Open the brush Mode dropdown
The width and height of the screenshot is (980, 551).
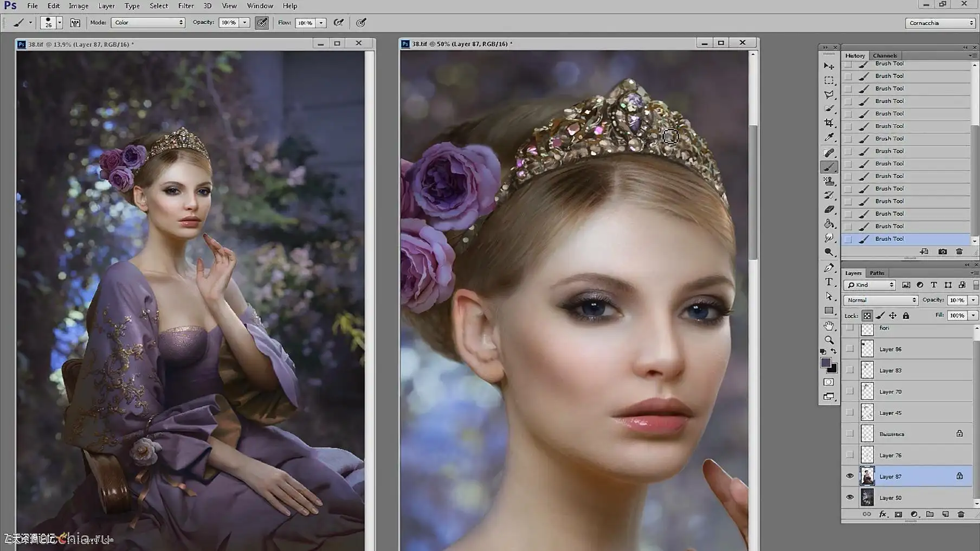(148, 23)
